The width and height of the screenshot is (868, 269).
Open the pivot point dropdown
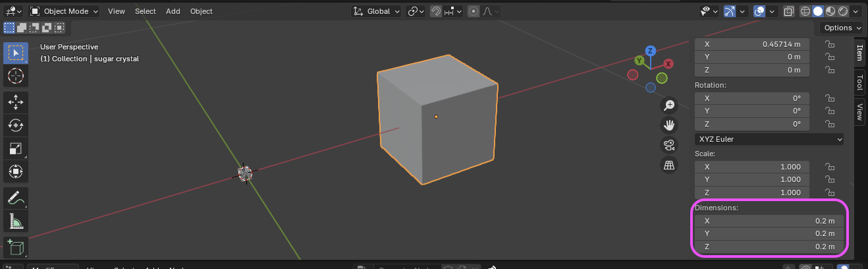click(416, 11)
